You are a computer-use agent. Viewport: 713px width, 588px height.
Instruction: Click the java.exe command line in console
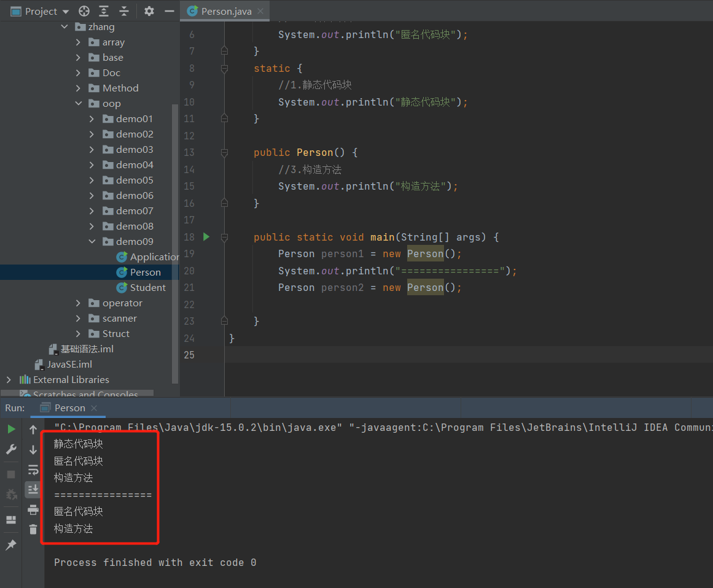coord(383,427)
